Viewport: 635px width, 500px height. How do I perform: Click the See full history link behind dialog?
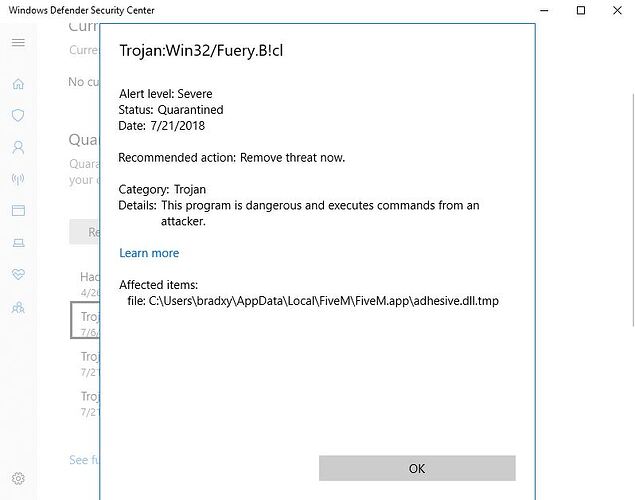(x=84, y=460)
